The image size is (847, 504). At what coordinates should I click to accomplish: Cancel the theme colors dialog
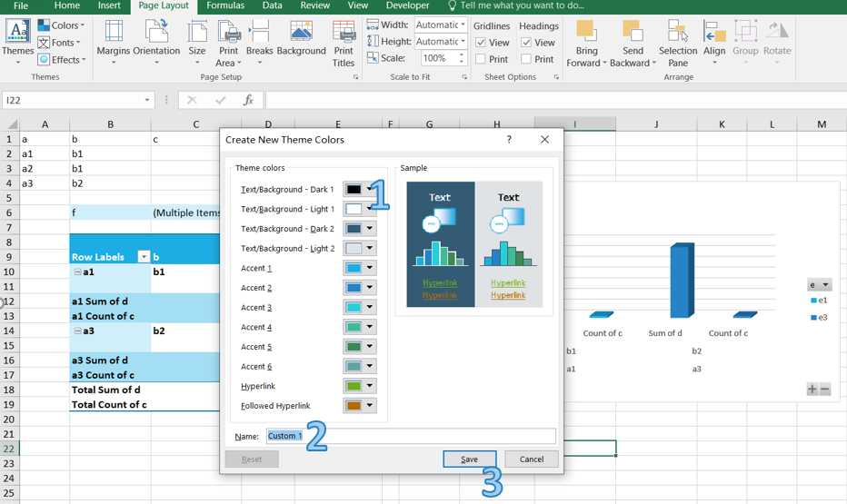pyautogui.click(x=532, y=460)
